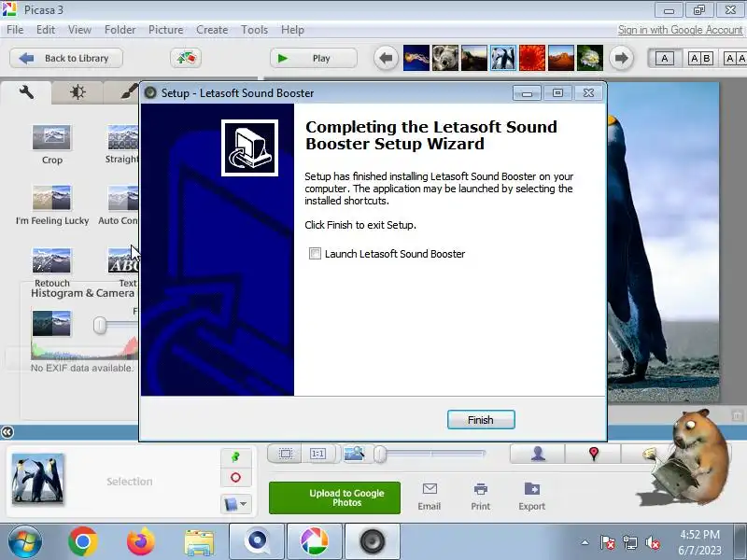This screenshot has width=747, height=560.
Task: Select the dark lighthouse landscape thumbnail in filmstrip
Action: point(474,58)
